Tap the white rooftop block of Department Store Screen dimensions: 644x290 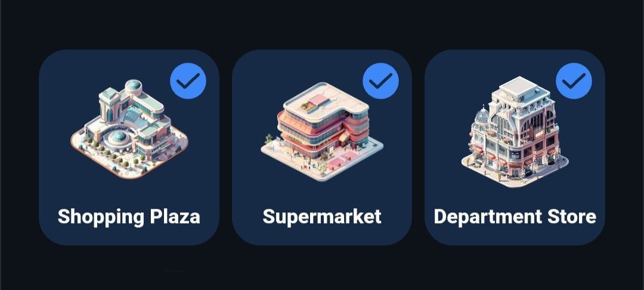518,86
